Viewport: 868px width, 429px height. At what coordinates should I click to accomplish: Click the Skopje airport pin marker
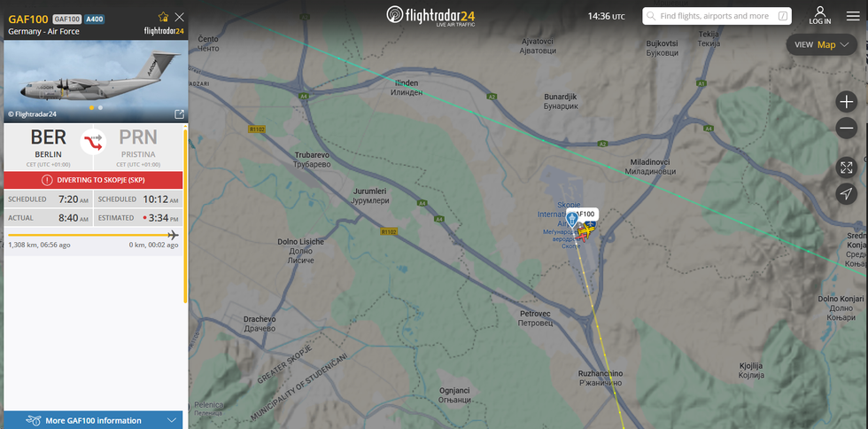point(573,220)
